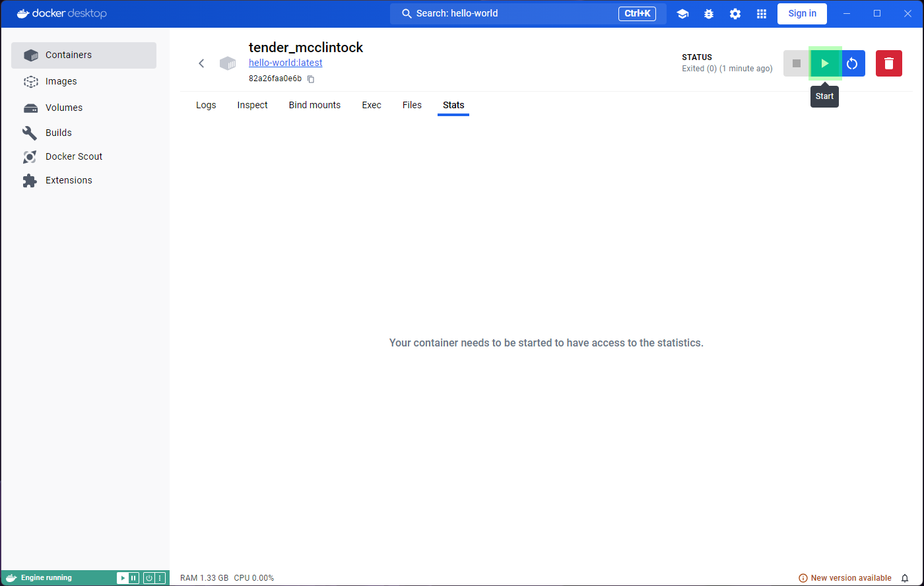The height and width of the screenshot is (586, 924).
Task: Open Volumes in the sidebar
Action: pos(84,108)
